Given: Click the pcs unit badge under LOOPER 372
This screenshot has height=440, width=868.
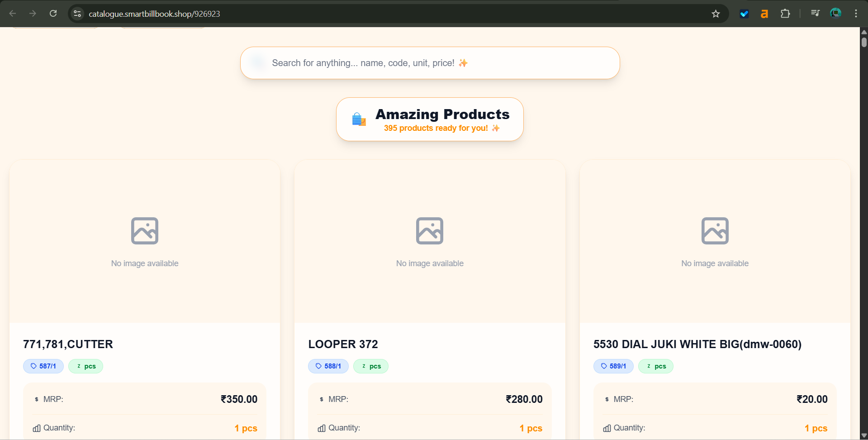Looking at the screenshot, I should point(370,366).
